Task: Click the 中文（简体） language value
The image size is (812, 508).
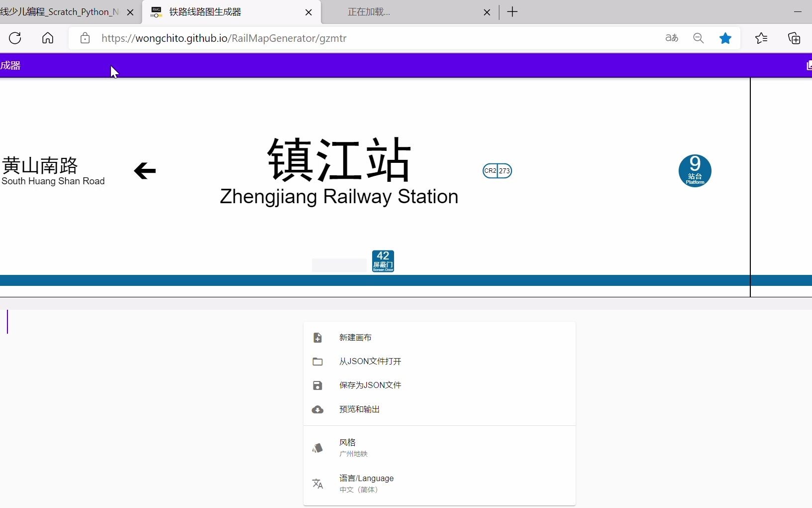Action: click(x=359, y=490)
